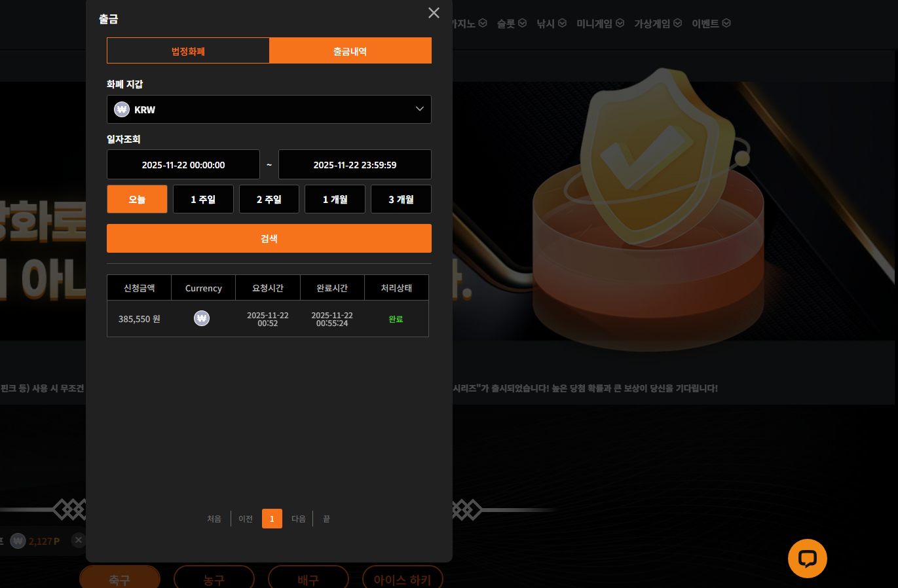The image size is (898, 588).
Task: Open the 미니게임 navigation dropdown
Action: pyautogui.click(x=599, y=24)
